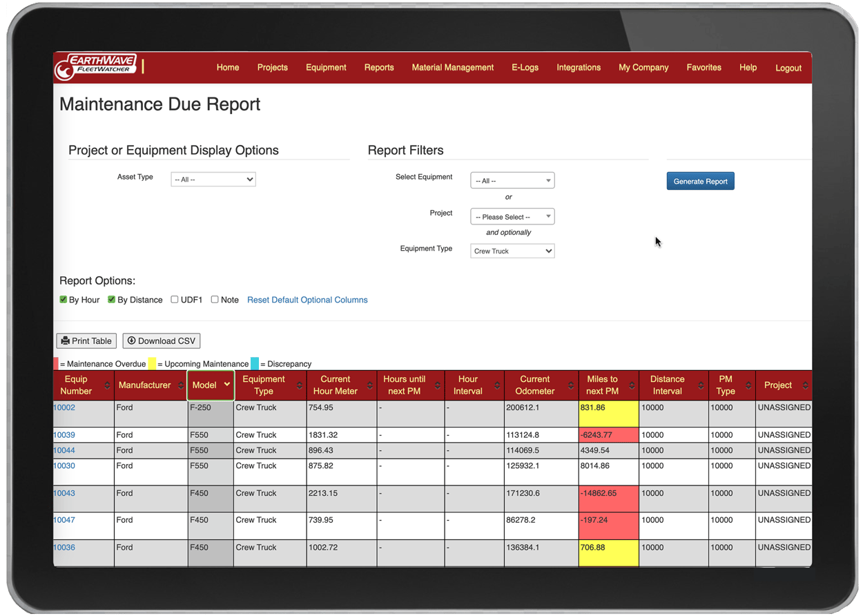This screenshot has height=616, width=863.
Task: Click the Download CSV icon
Action: (130, 340)
